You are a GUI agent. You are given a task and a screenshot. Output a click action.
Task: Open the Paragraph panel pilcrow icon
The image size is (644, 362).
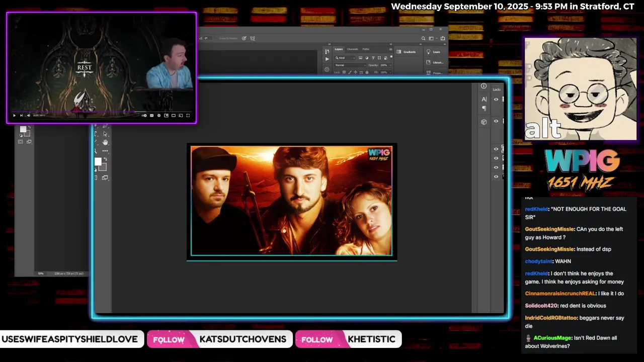coord(484,108)
